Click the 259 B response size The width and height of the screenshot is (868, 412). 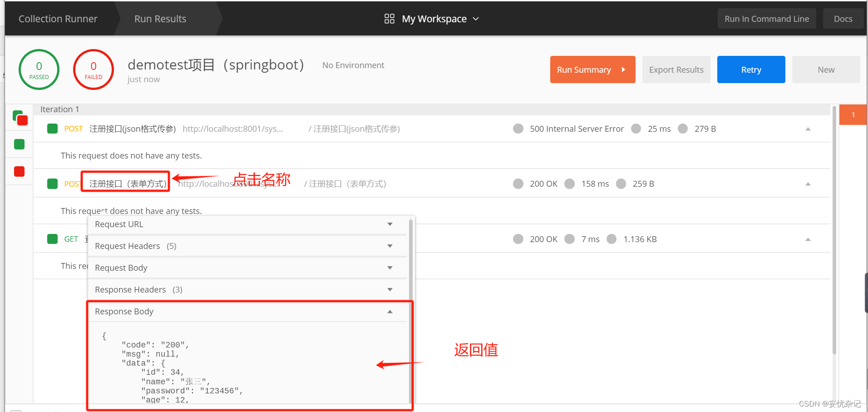643,184
